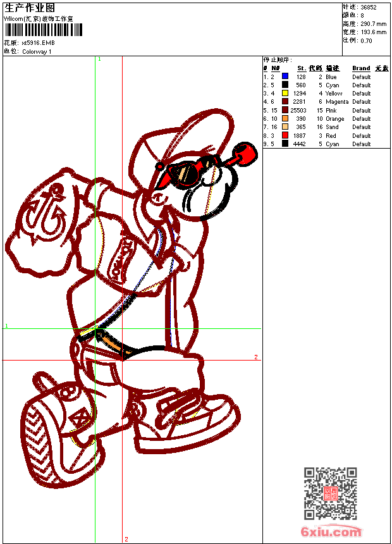This screenshot has width=392, height=544.
Task: Click the title 生产作业图
Action: [x=30, y=8]
